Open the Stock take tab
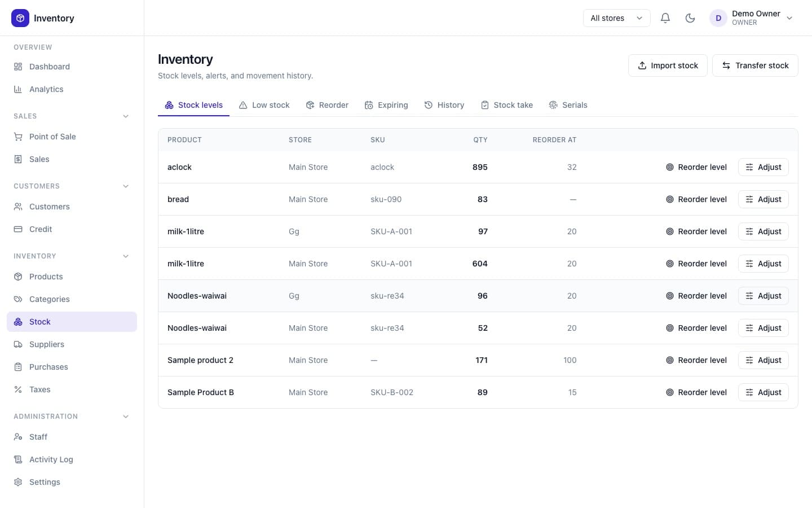This screenshot has height=508, width=812. 506,105
